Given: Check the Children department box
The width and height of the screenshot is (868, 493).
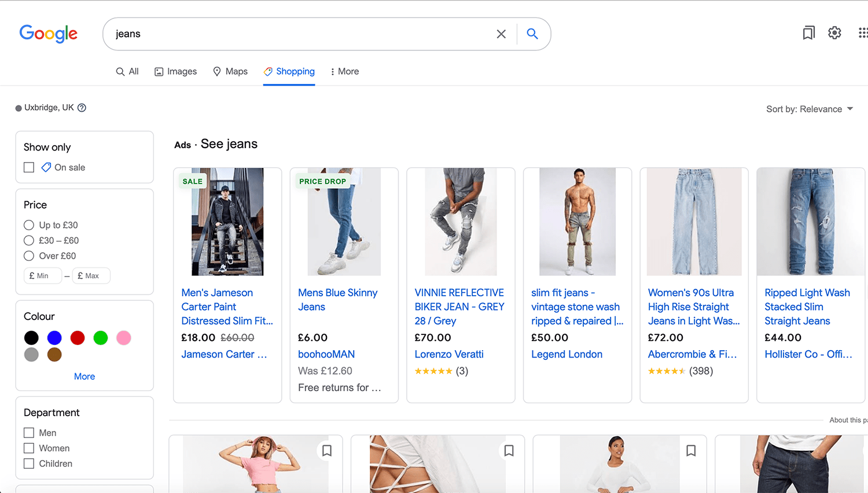Looking at the screenshot, I should coord(29,463).
